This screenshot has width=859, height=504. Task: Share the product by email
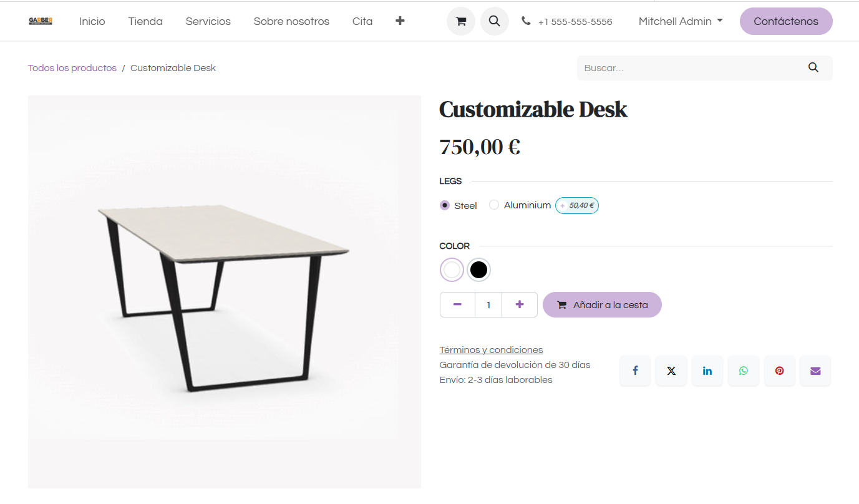[815, 370]
